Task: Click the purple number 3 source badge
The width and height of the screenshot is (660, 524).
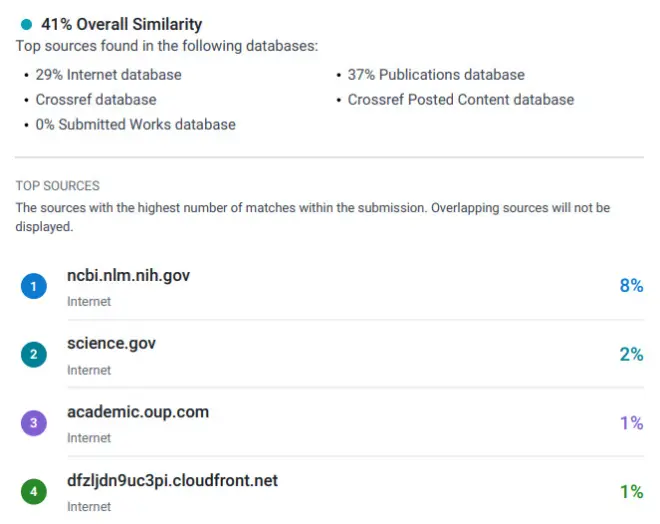Action: [x=33, y=423]
